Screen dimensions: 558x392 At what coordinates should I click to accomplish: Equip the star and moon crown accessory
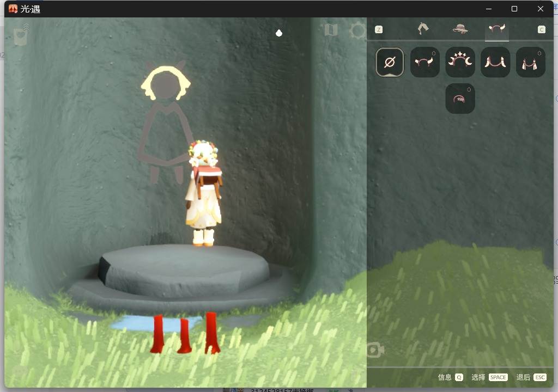pyautogui.click(x=460, y=62)
